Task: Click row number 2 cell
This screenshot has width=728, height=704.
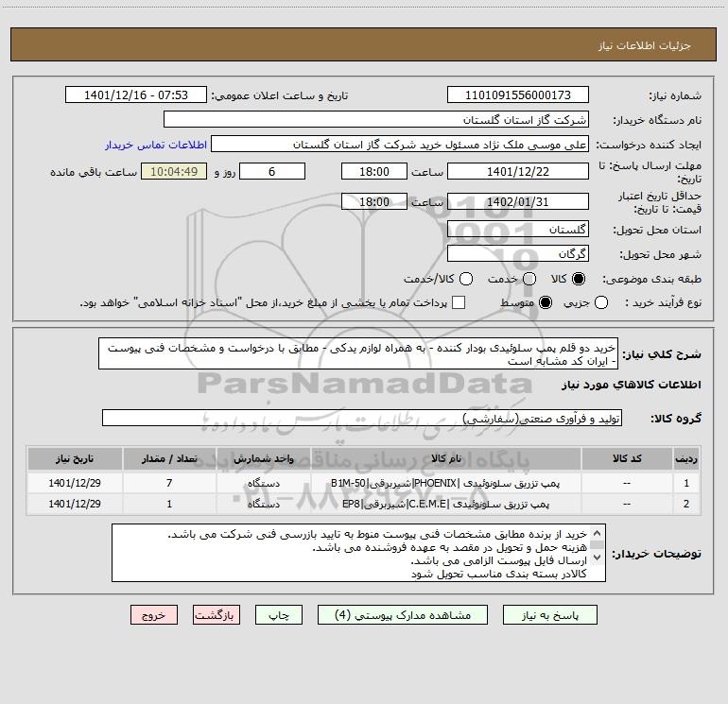Action: pos(686,504)
